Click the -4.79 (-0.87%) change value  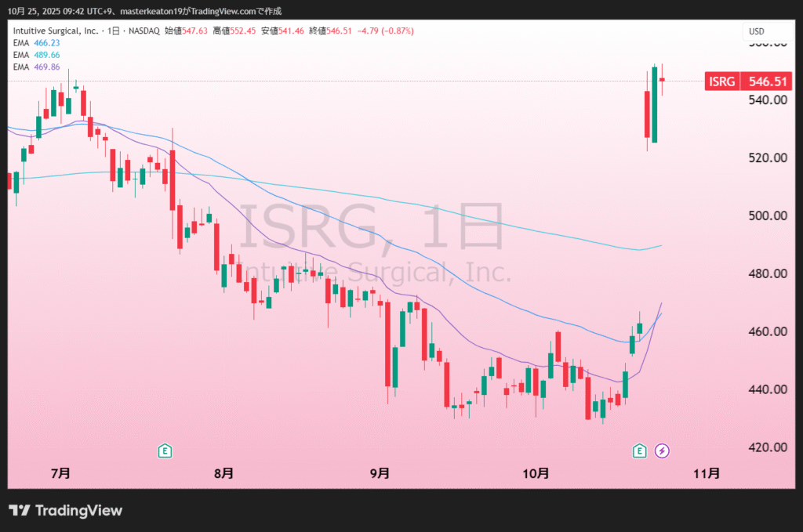(385, 31)
